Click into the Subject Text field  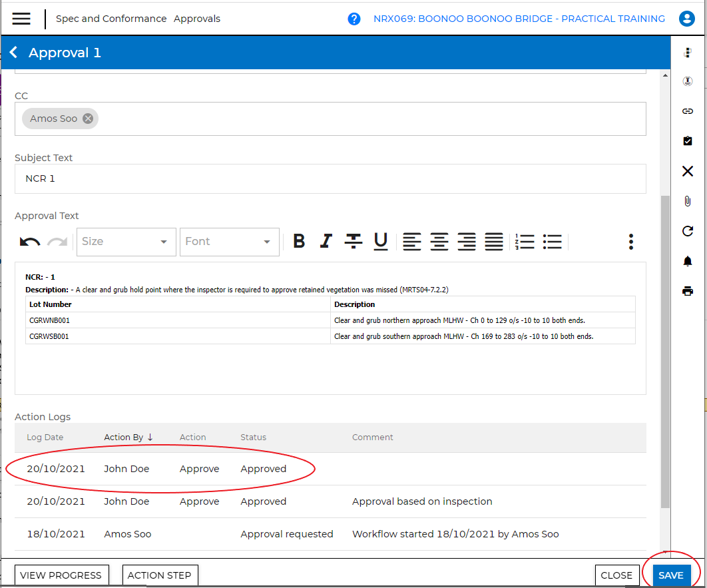click(330, 178)
